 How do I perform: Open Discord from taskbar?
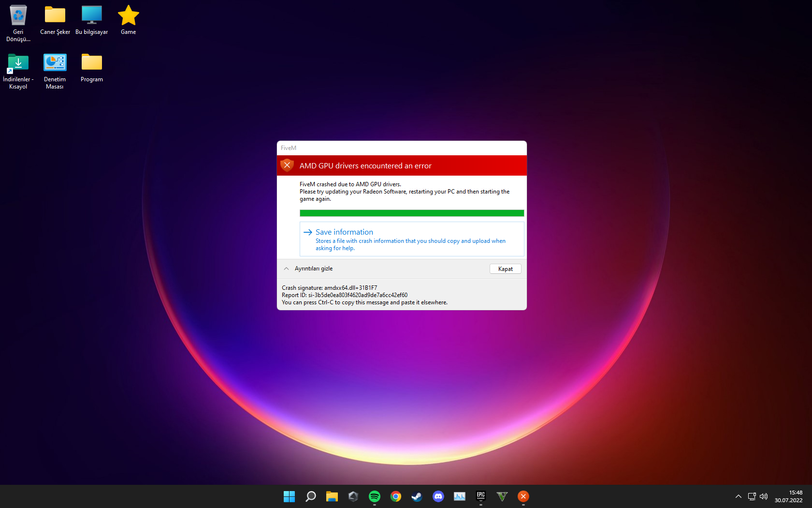click(438, 496)
